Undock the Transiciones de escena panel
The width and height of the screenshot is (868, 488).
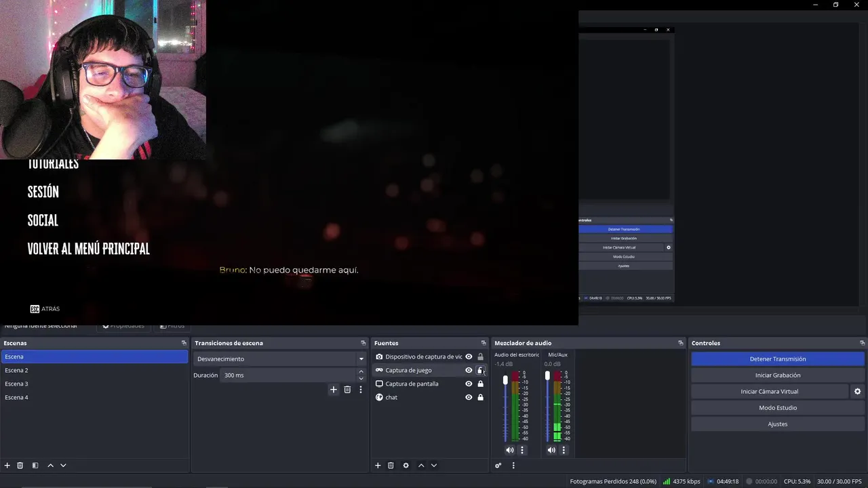click(363, 343)
